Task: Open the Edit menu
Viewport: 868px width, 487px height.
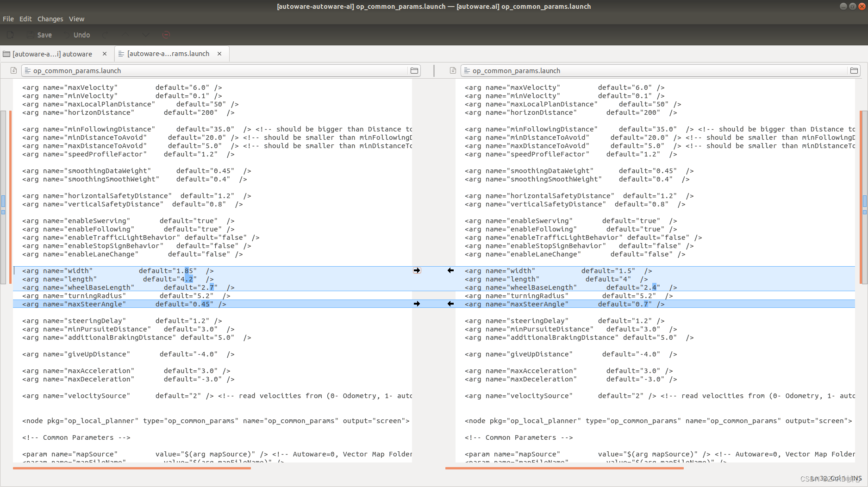Action: [x=25, y=19]
